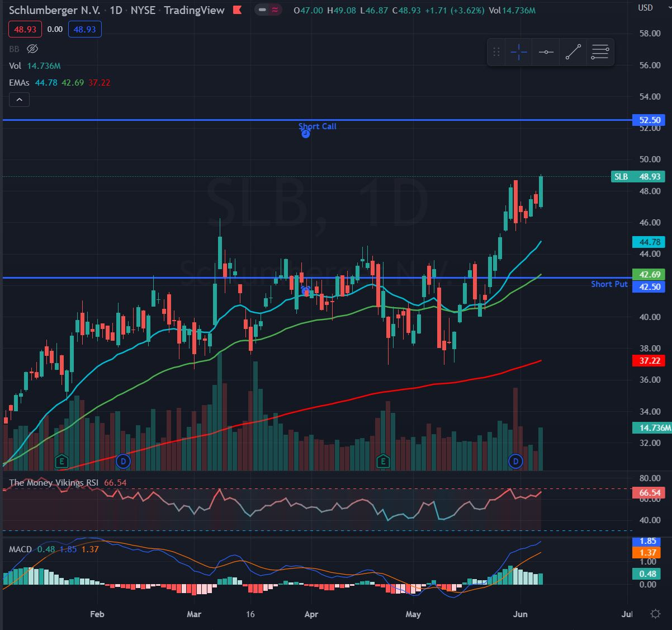672x630 pixels.
Task: Select the BB indicator legend label
Action: point(14,49)
